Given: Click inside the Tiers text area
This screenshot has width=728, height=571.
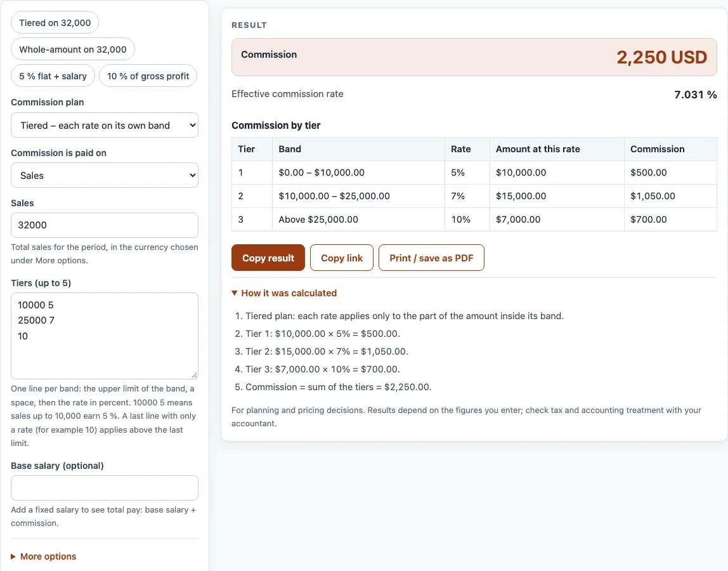Looking at the screenshot, I should pyautogui.click(x=105, y=336).
